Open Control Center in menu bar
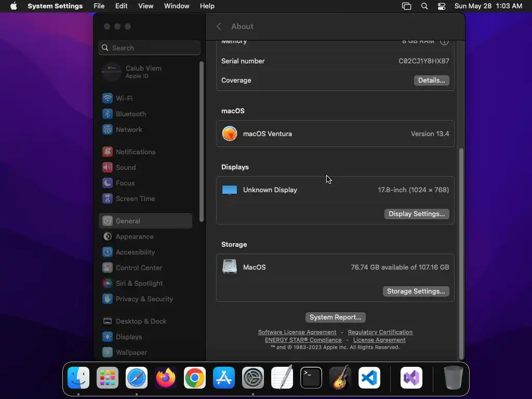 pyautogui.click(x=442, y=6)
